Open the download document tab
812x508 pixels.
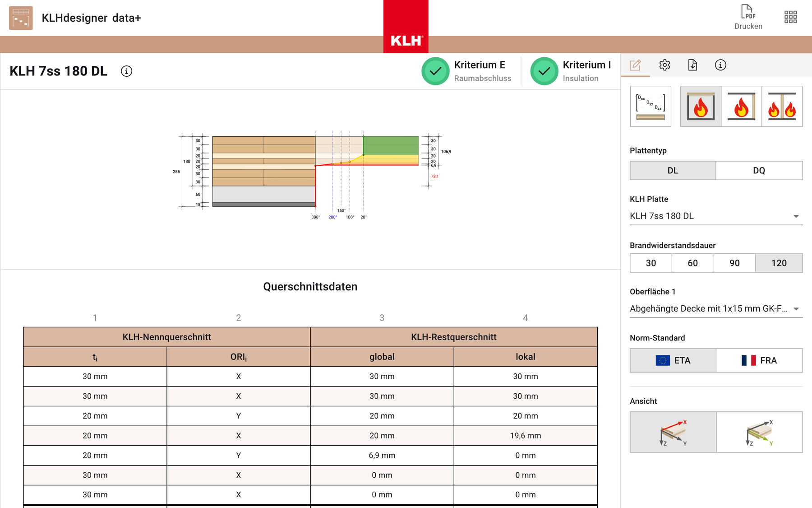point(692,65)
